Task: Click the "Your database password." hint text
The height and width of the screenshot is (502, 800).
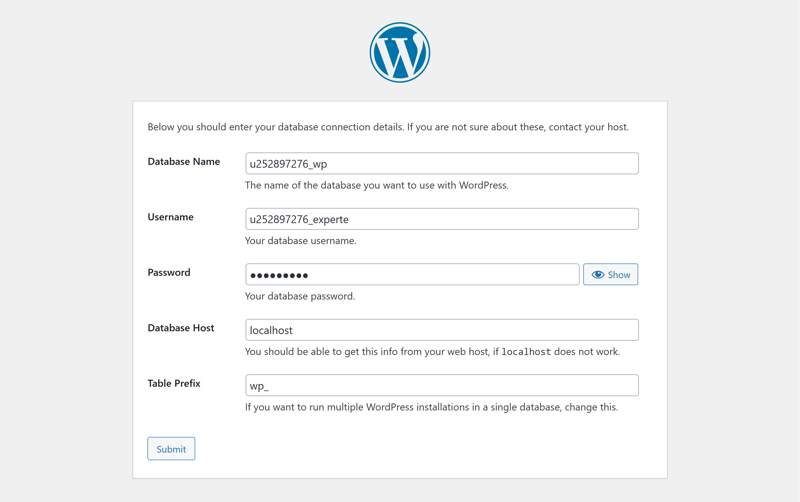Action: tap(300, 296)
